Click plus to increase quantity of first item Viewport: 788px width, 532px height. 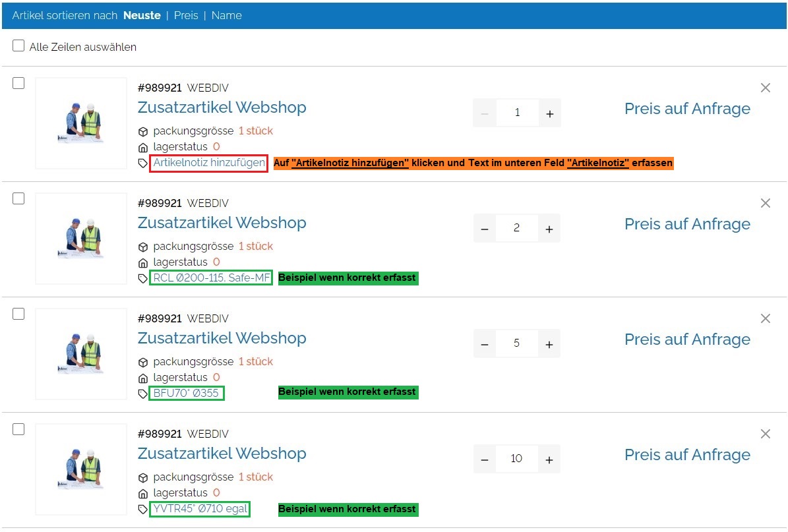(549, 113)
